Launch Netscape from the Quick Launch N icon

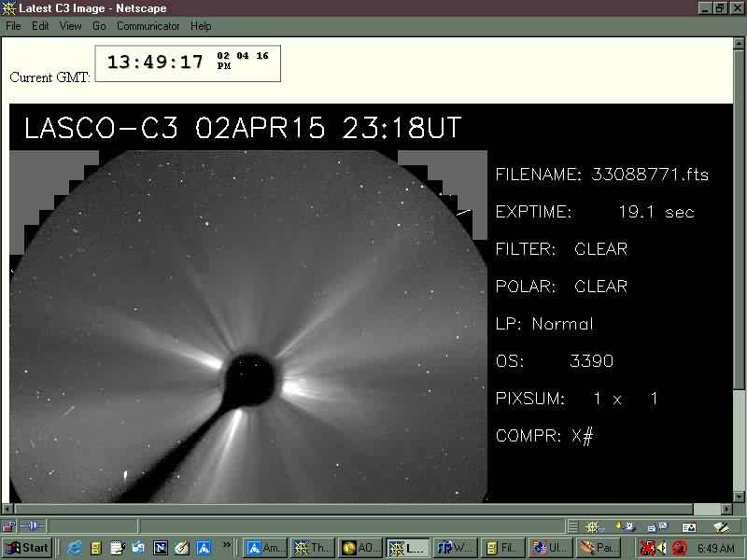pos(161,548)
